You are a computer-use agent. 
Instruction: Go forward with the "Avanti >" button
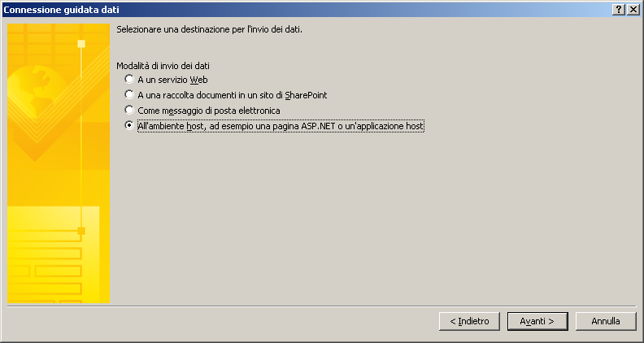click(537, 321)
